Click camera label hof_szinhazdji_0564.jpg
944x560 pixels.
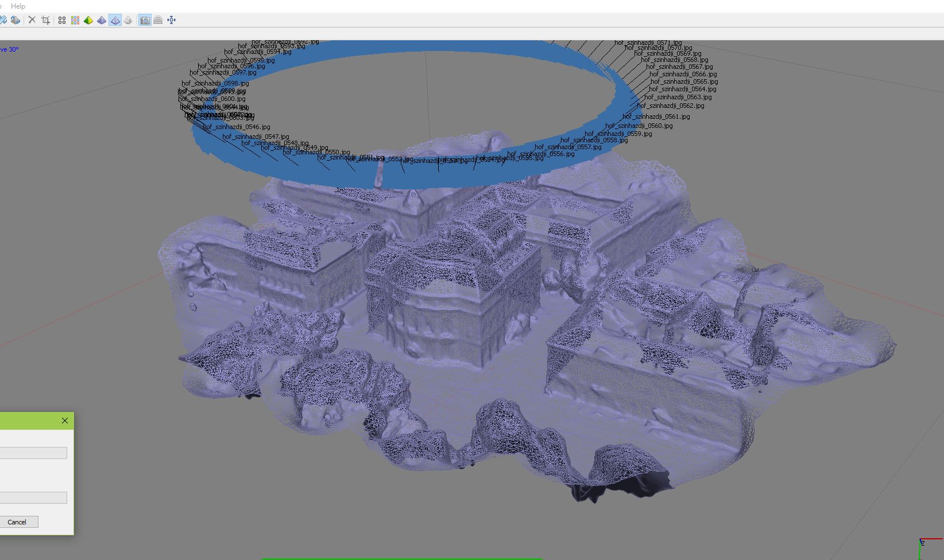(x=683, y=89)
